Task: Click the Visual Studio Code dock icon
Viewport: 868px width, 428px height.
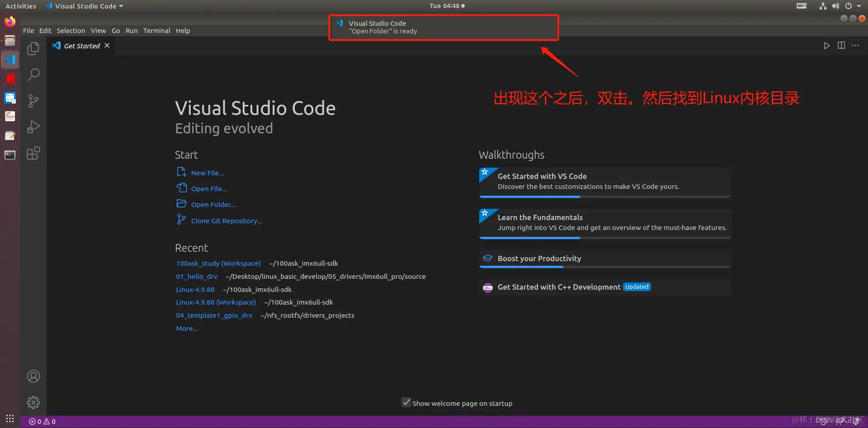Action: (10, 60)
